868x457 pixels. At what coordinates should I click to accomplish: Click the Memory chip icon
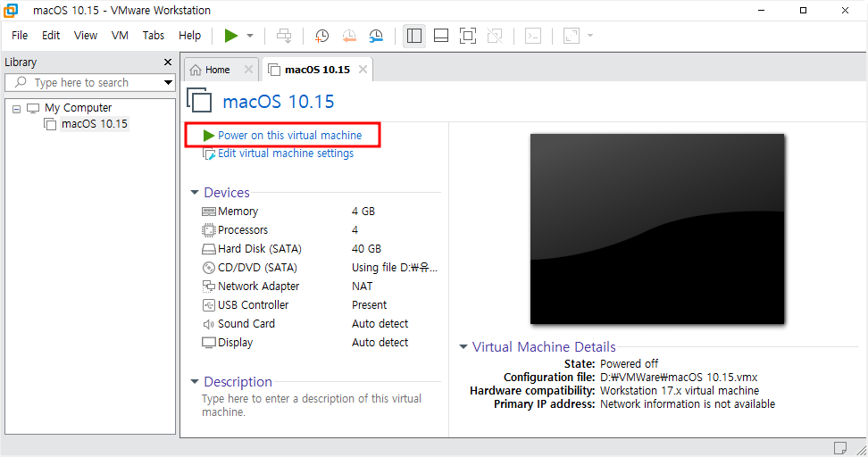(x=209, y=212)
